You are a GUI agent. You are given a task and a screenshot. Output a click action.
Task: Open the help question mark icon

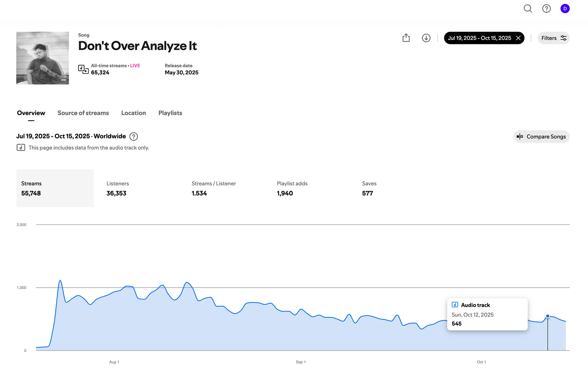tap(546, 9)
